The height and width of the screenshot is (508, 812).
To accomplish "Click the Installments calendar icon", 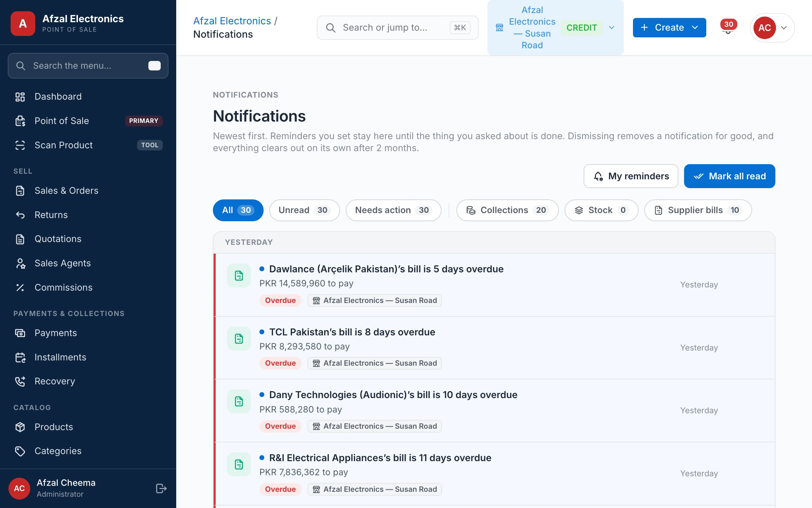I will pyautogui.click(x=20, y=357).
